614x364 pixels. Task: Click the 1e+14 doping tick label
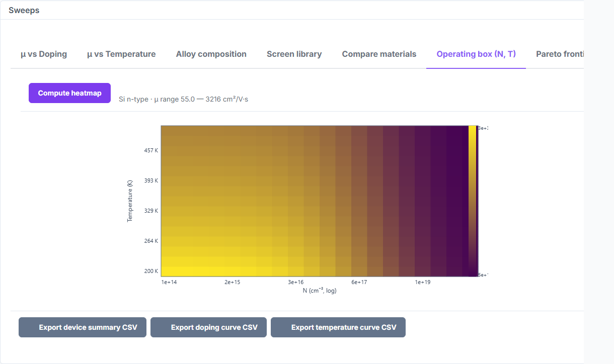pos(169,282)
